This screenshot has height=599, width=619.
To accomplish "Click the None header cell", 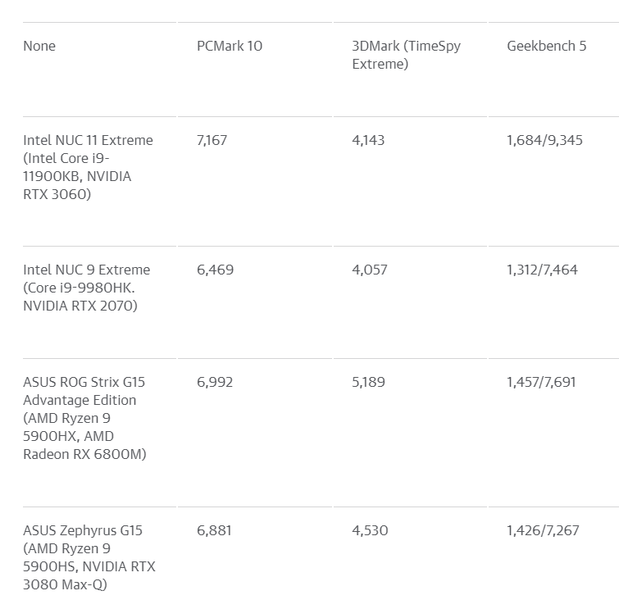I will [39, 46].
